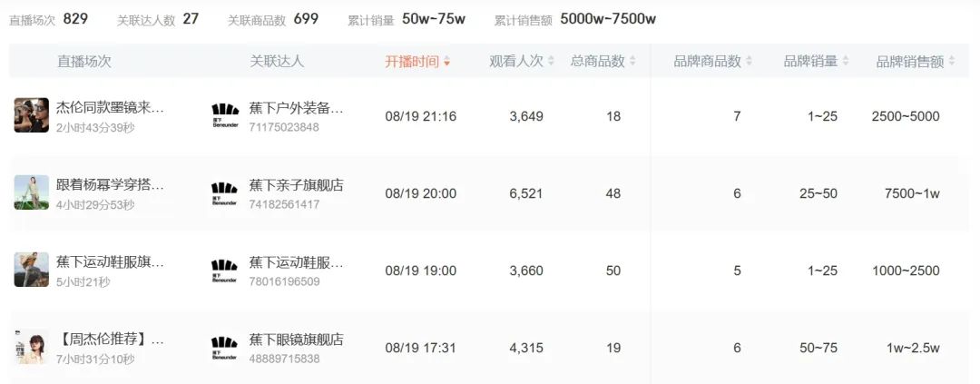The width and height of the screenshot is (980, 384).
Task: Sort by 品牌商品数 arrow icon
Action: pyautogui.click(x=749, y=62)
